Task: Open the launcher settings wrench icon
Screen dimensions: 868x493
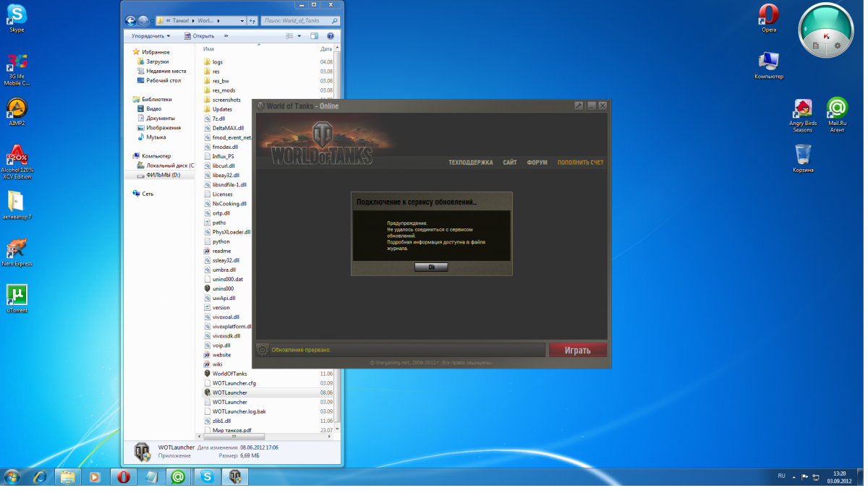Action: point(579,106)
